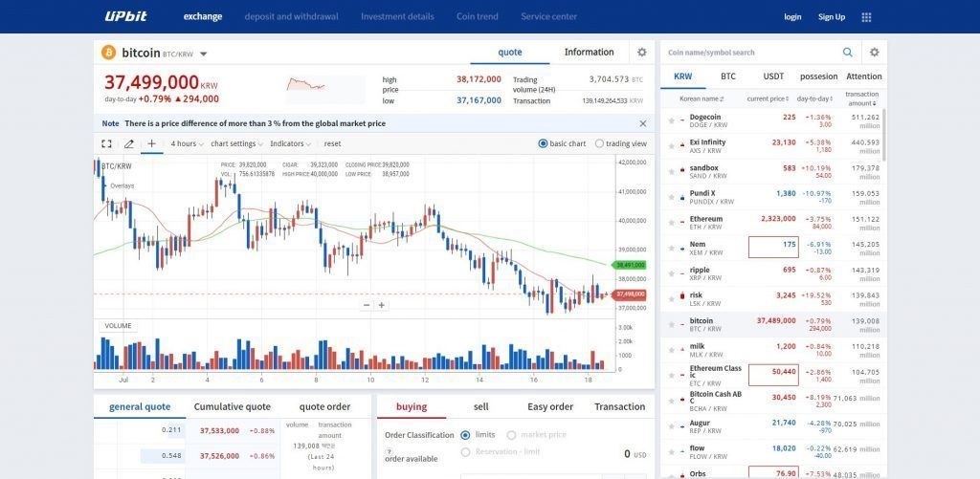Sort coin list by Korean name

tap(702, 98)
